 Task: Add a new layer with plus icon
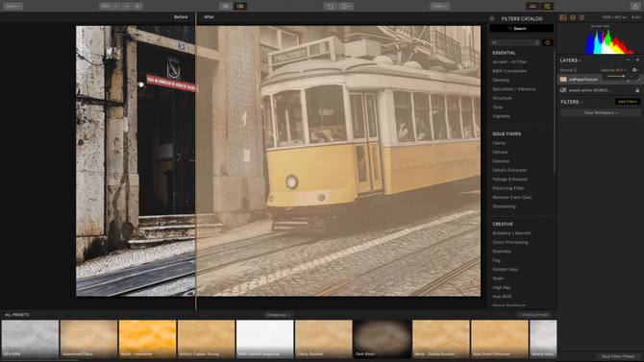tap(637, 60)
